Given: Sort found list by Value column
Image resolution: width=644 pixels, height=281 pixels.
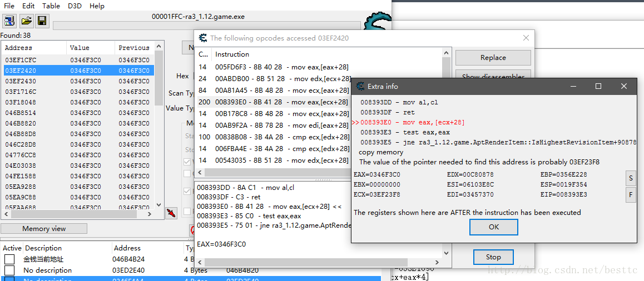Looking at the screenshot, I should pos(90,48).
